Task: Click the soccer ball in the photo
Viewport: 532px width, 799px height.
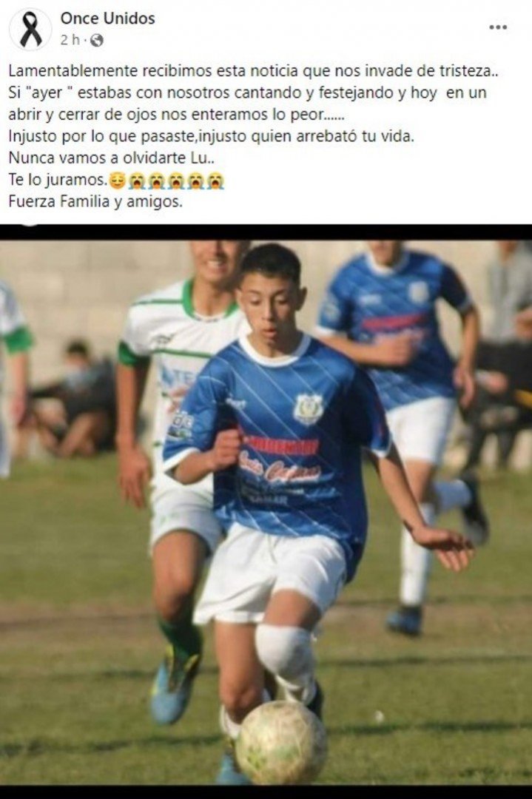Action: click(281, 743)
